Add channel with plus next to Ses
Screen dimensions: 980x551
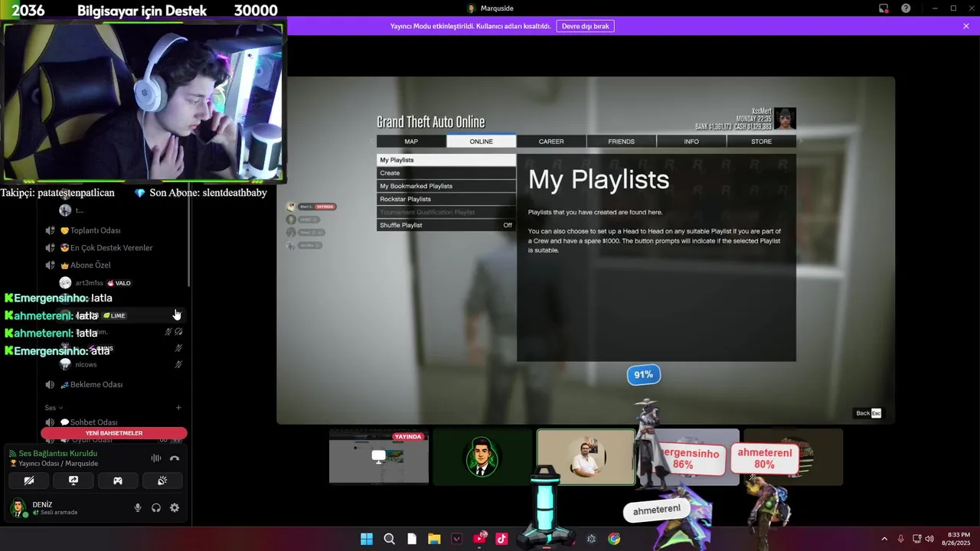pos(178,408)
